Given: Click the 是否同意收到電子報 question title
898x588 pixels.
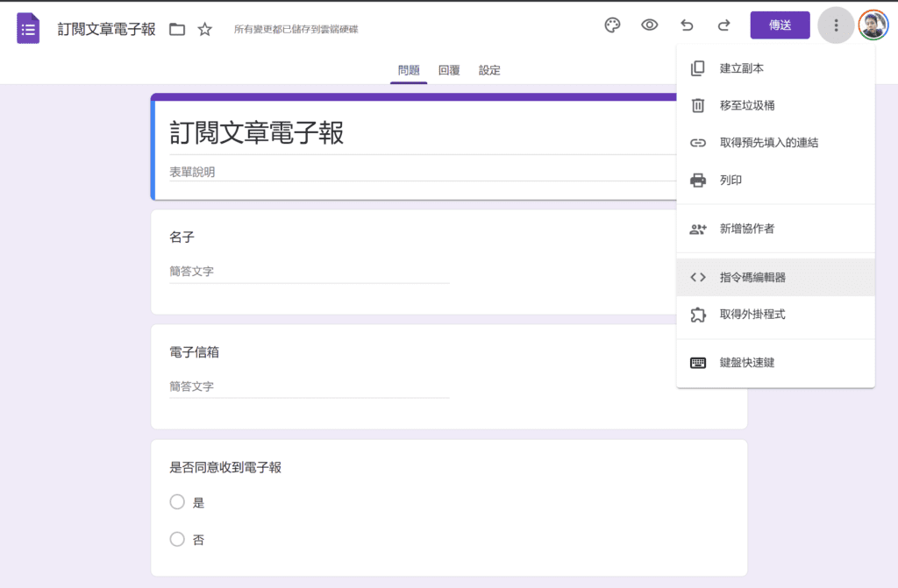Looking at the screenshot, I should (225, 467).
